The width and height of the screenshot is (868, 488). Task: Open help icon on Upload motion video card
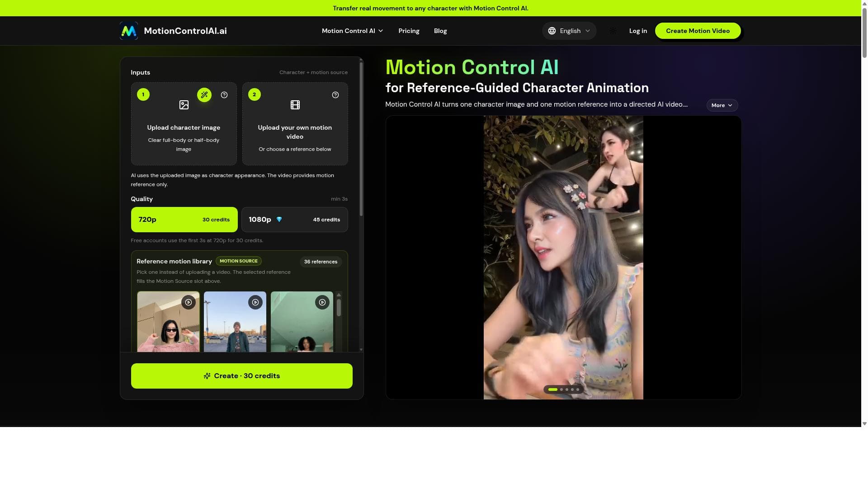click(335, 95)
